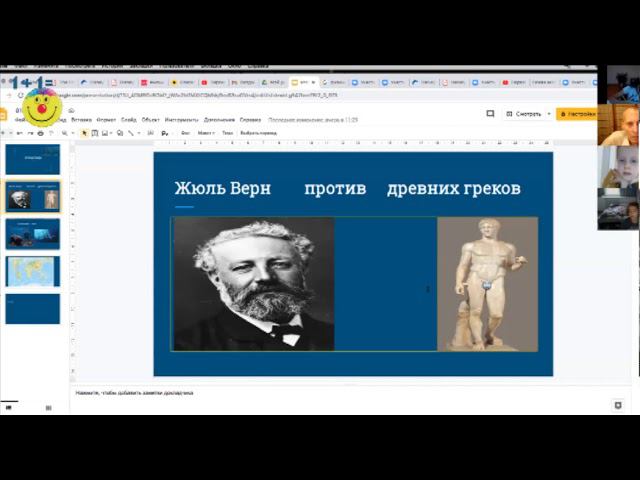Select the first slide thumbnail
640x480 pixels.
tap(33, 159)
